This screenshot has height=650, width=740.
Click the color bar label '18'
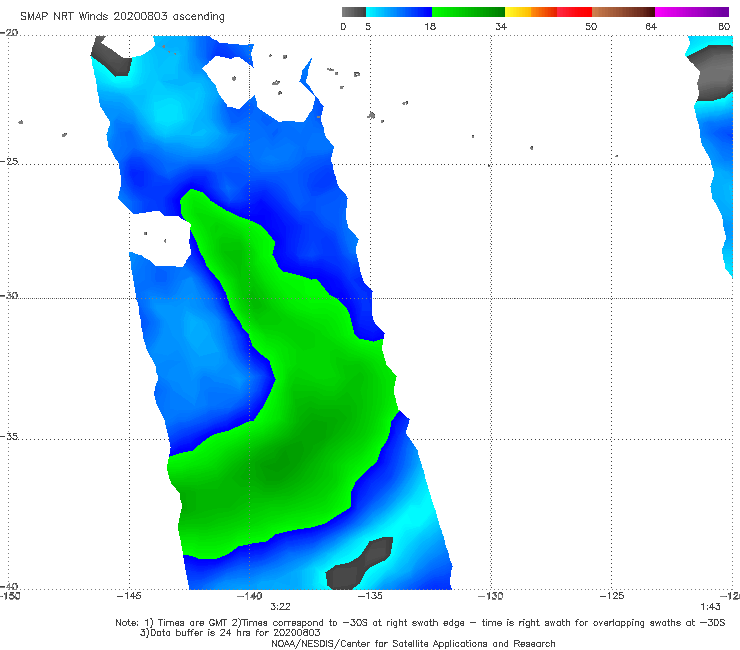[430, 26]
